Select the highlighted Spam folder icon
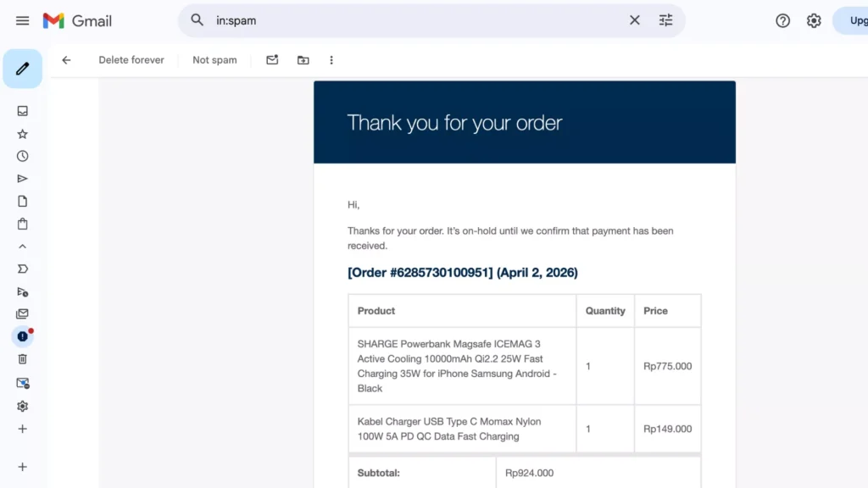 (22, 336)
